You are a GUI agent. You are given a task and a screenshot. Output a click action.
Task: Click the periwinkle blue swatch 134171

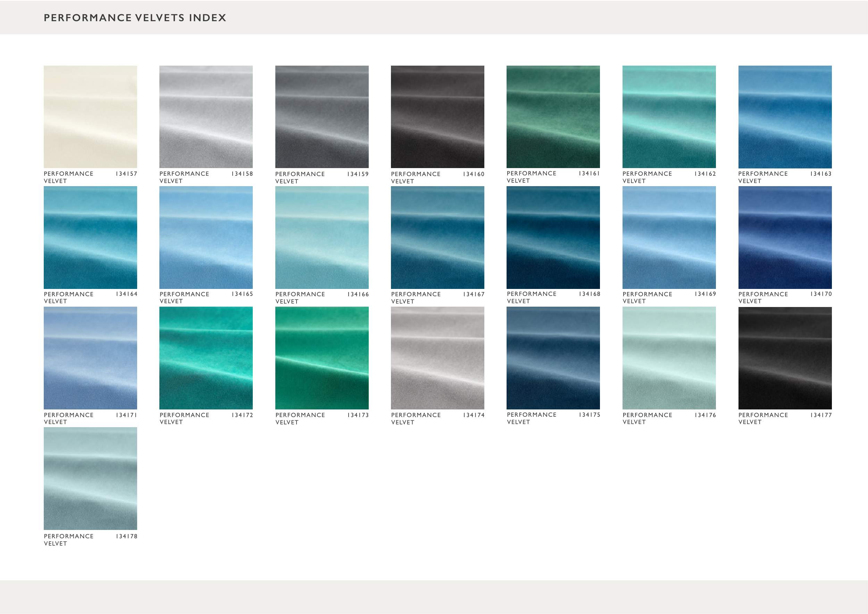coord(90,358)
